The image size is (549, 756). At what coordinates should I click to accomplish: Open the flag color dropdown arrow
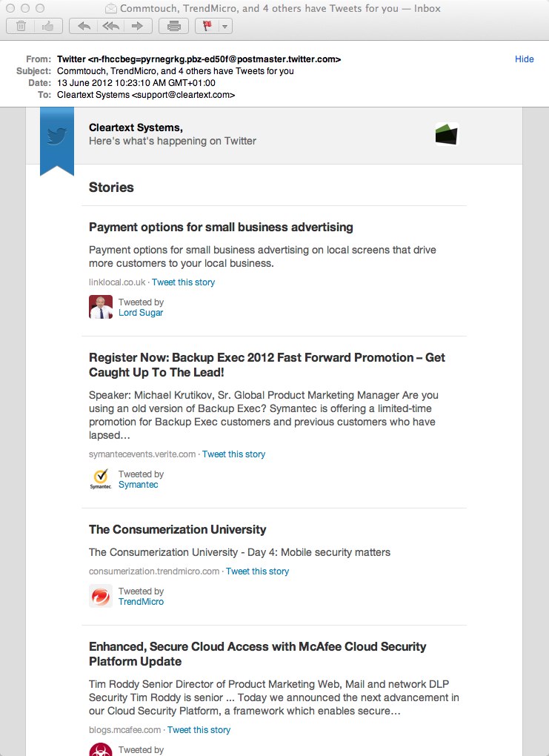(x=224, y=27)
